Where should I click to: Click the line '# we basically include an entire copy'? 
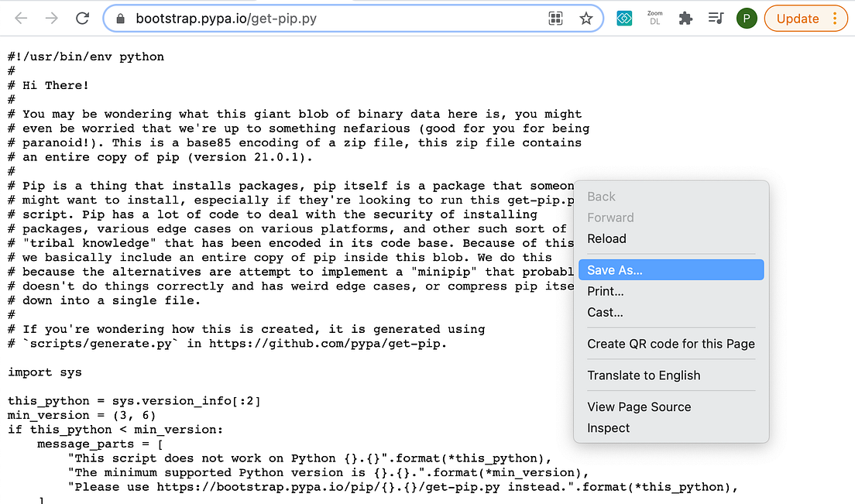click(280, 258)
